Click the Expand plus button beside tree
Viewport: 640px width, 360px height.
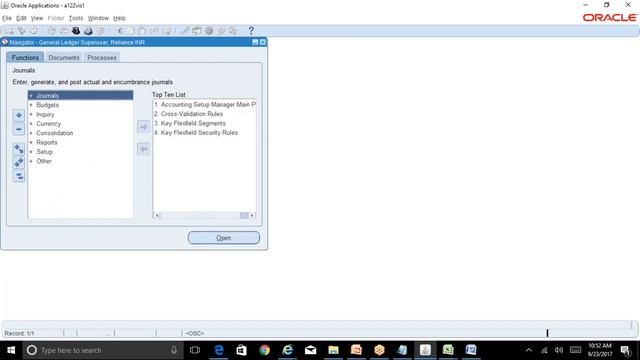click(x=19, y=116)
